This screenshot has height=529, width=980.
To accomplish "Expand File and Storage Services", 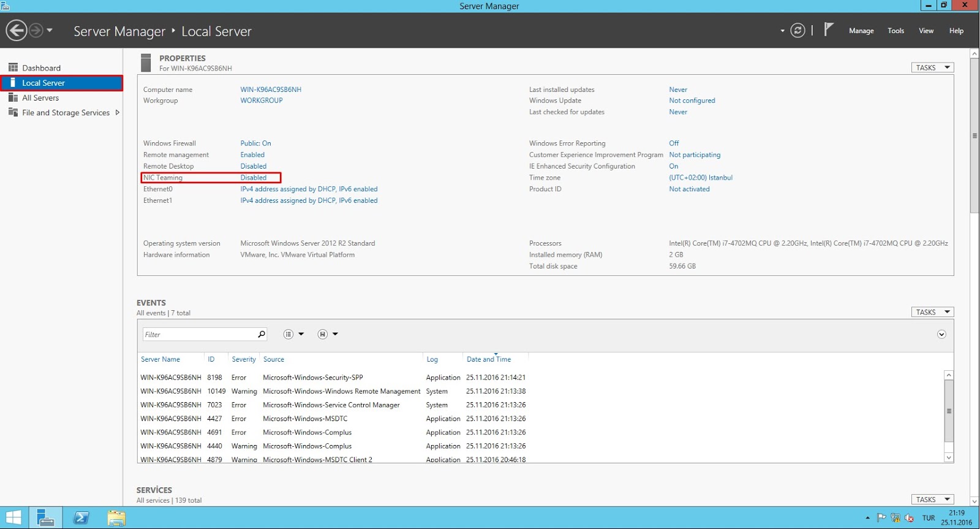I will tap(117, 112).
